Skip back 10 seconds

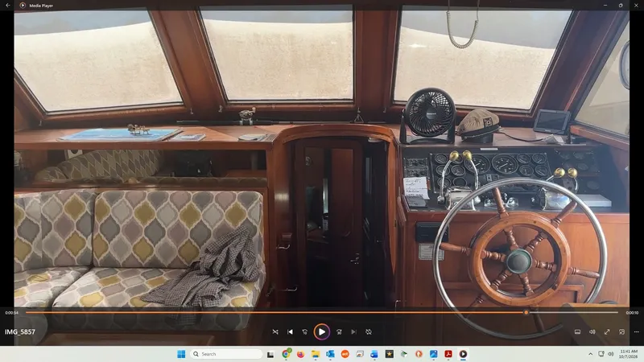[x=305, y=331]
